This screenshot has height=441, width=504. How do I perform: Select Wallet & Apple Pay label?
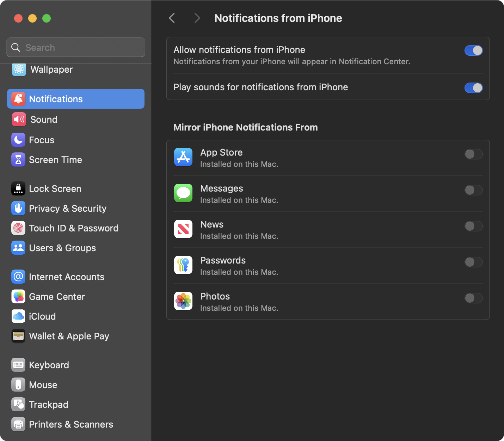click(69, 336)
